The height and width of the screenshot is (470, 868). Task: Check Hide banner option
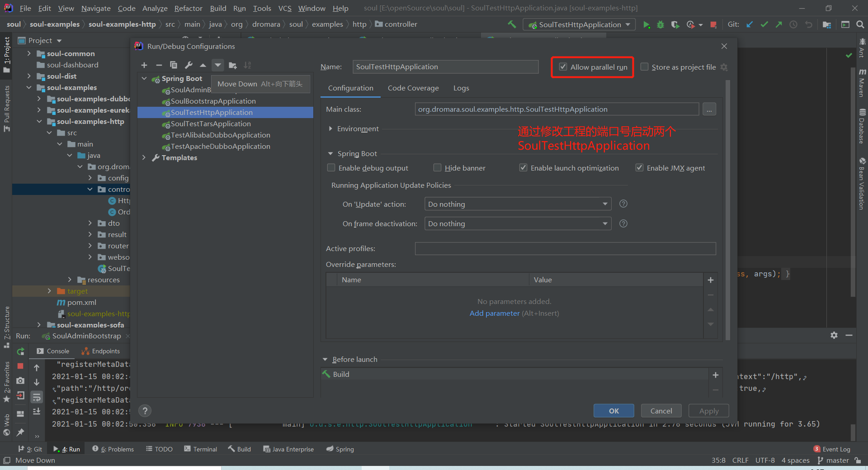click(x=437, y=168)
